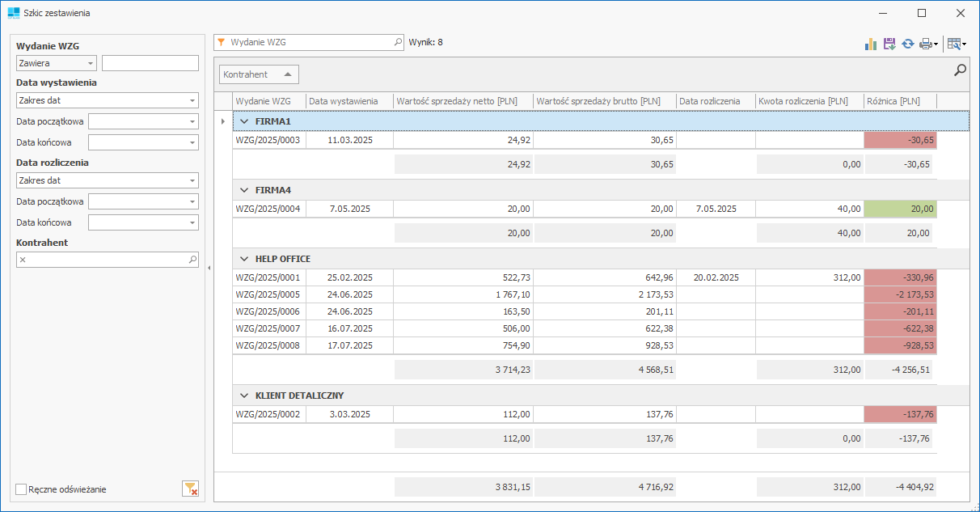Clear filters with the funnel-X icon
The width and height of the screenshot is (980, 512).
pos(190,488)
